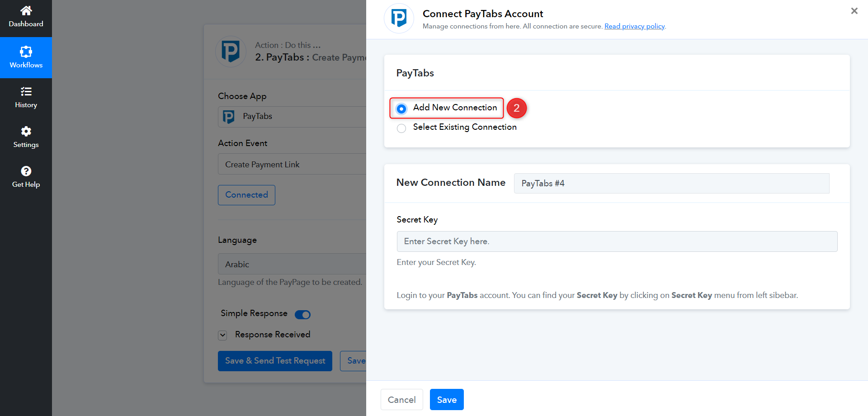Expand the Response Received section

coord(222,335)
